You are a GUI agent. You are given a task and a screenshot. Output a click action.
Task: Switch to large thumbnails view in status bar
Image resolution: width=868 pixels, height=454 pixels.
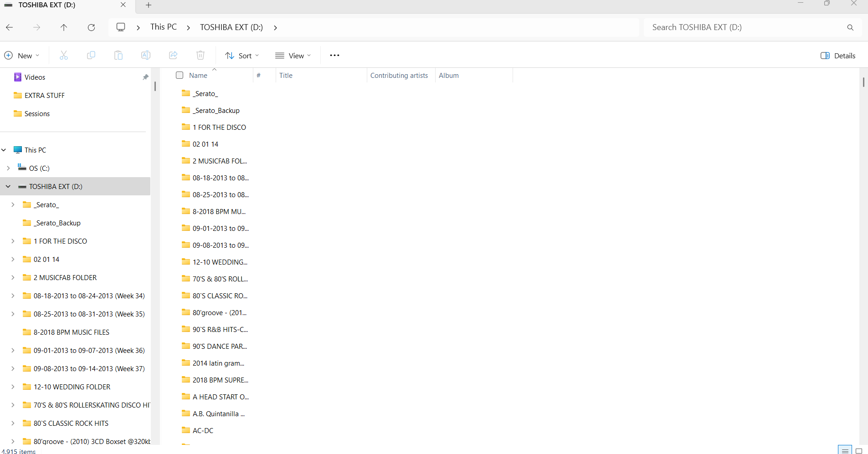[859, 450]
